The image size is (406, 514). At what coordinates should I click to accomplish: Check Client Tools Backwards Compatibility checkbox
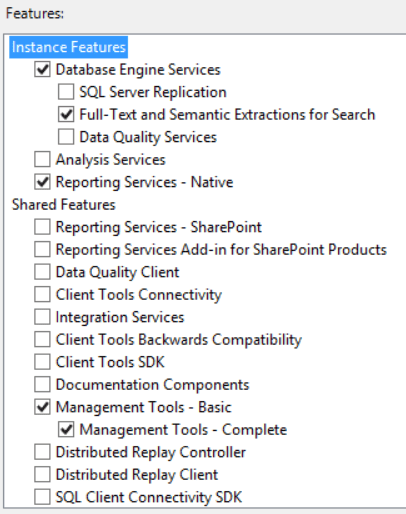42,339
